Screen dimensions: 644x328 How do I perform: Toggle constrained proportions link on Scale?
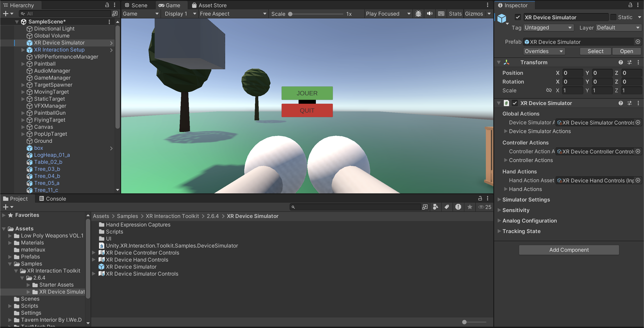(549, 90)
